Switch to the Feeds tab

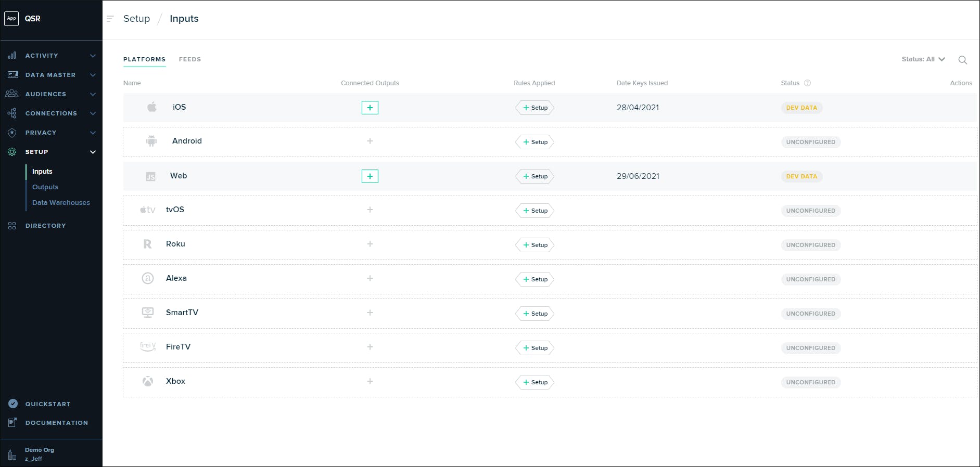click(190, 59)
